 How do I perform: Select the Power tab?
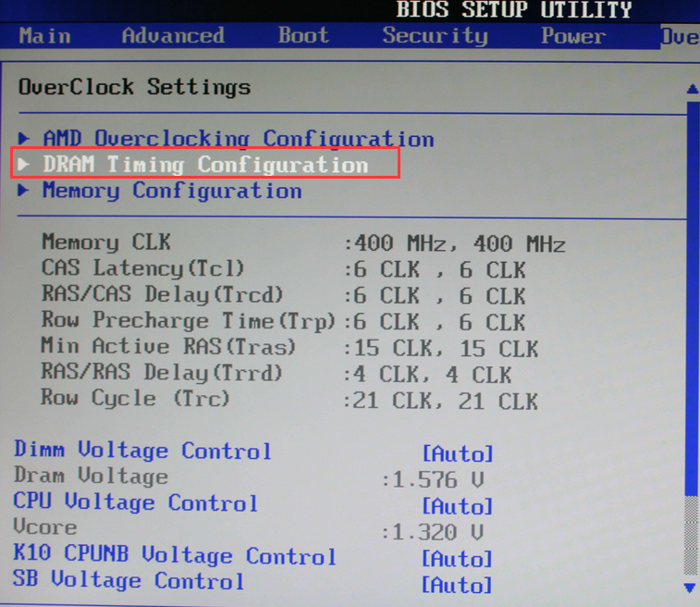tap(573, 36)
